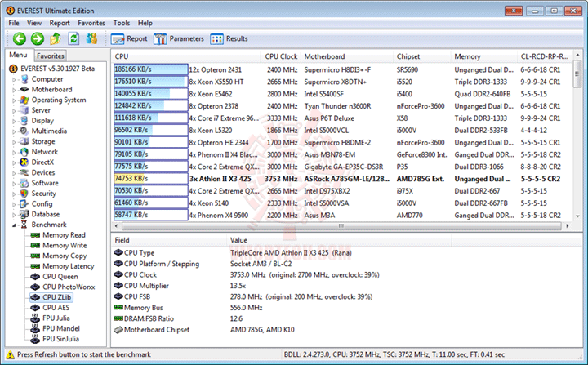Select the highlighted 74753 KB/s Athlon row
Viewport: 588px width, 365px height.
[x=341, y=179]
